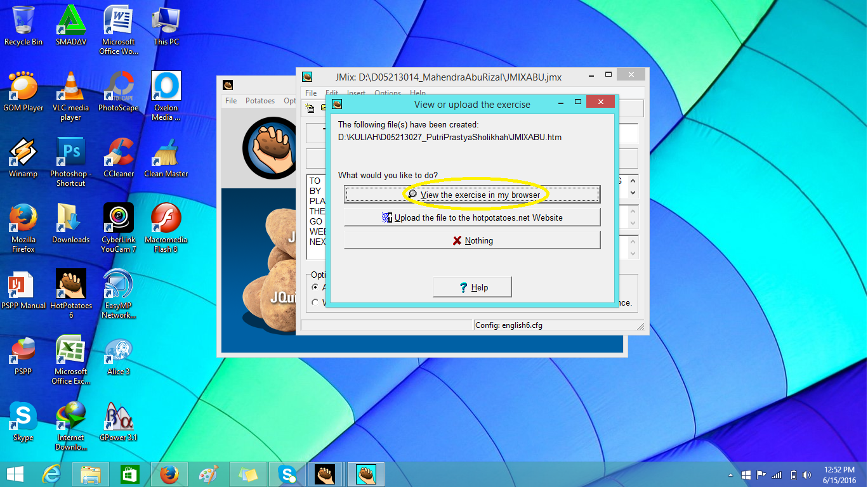Image resolution: width=868 pixels, height=487 pixels.
Task: Open Paint from the taskbar
Action: click(208, 474)
